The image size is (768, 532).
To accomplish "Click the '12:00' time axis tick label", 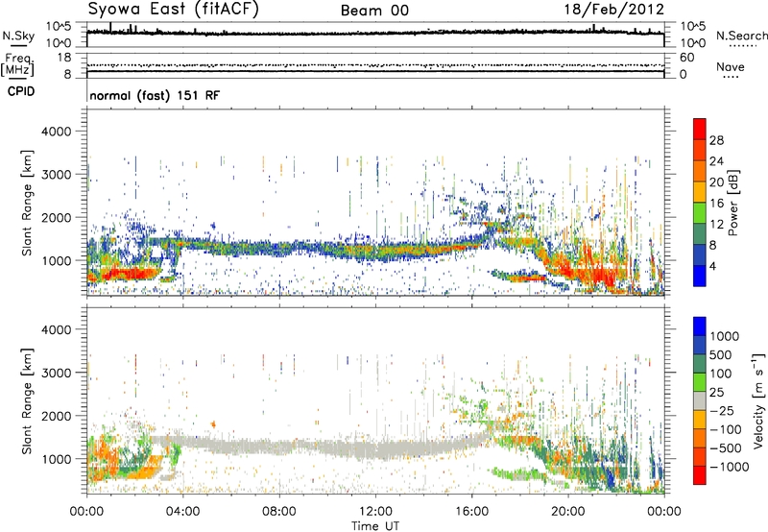I will point(375,512).
